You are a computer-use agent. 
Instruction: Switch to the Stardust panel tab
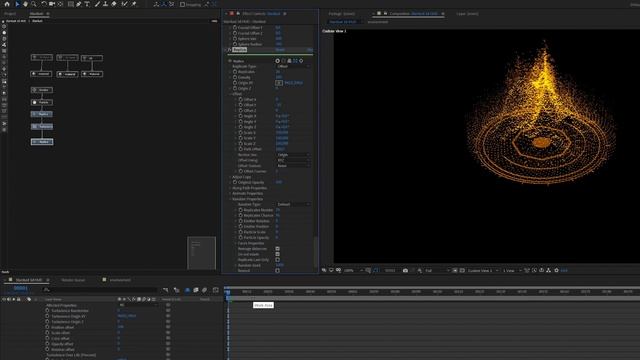point(36,13)
